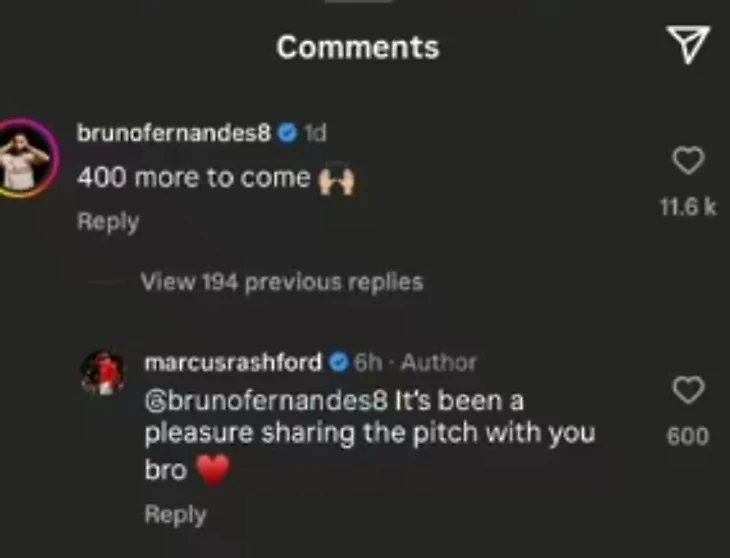View the 11.6 k likes count
Screen dimensions: 730x558
[x=688, y=207]
